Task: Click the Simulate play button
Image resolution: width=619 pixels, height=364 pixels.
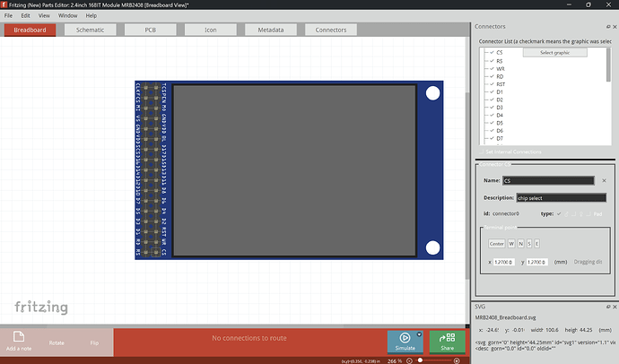Action: tap(405, 338)
